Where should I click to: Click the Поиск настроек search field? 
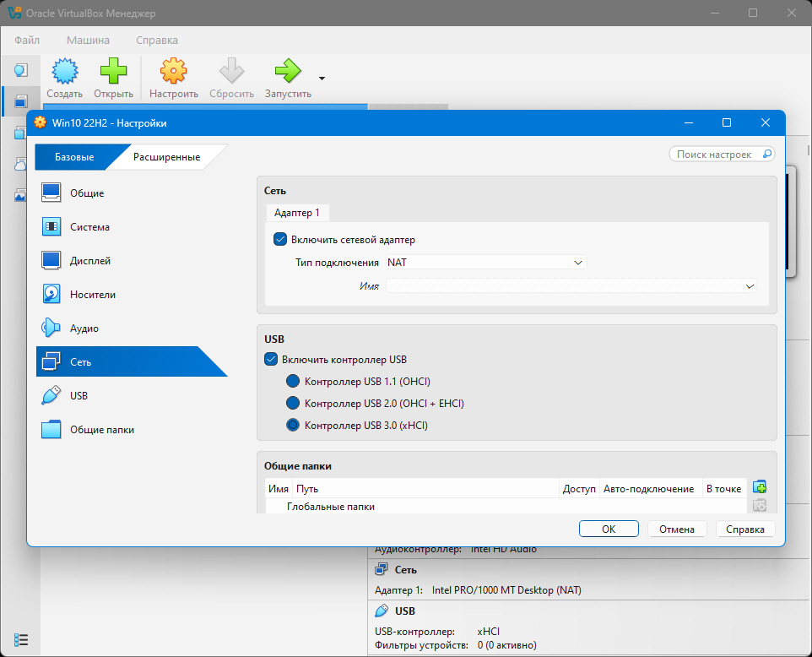point(722,155)
